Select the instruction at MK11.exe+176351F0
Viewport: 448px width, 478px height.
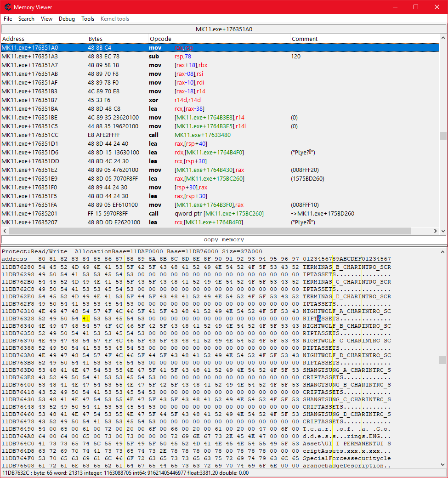click(220, 188)
